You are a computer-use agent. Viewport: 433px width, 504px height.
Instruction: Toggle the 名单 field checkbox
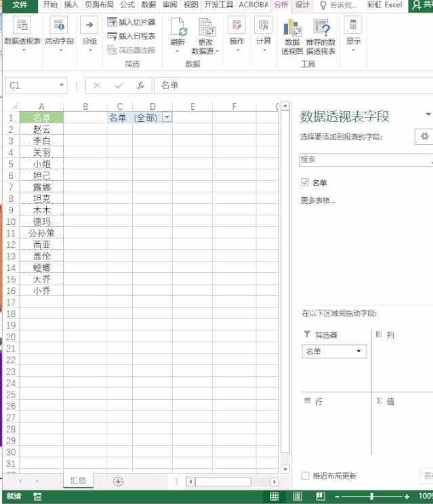click(x=305, y=183)
